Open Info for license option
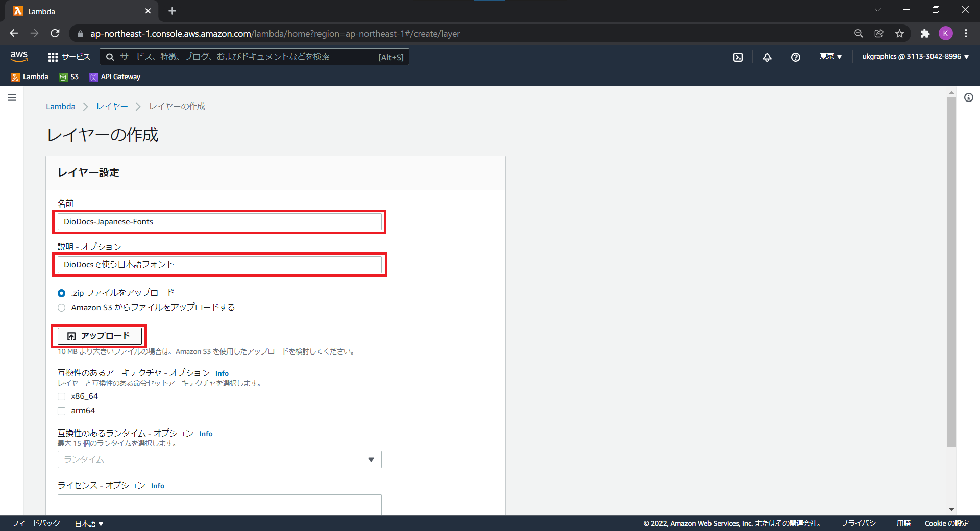Screen dimensions: 980x531 pyautogui.click(x=158, y=486)
